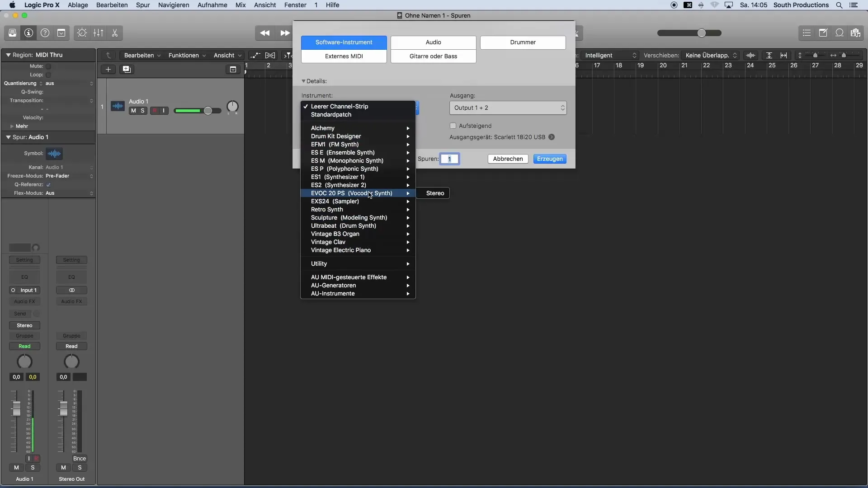Toggle input monitoring on the Audio 1 track
The width and height of the screenshot is (868, 488).
(x=164, y=111)
